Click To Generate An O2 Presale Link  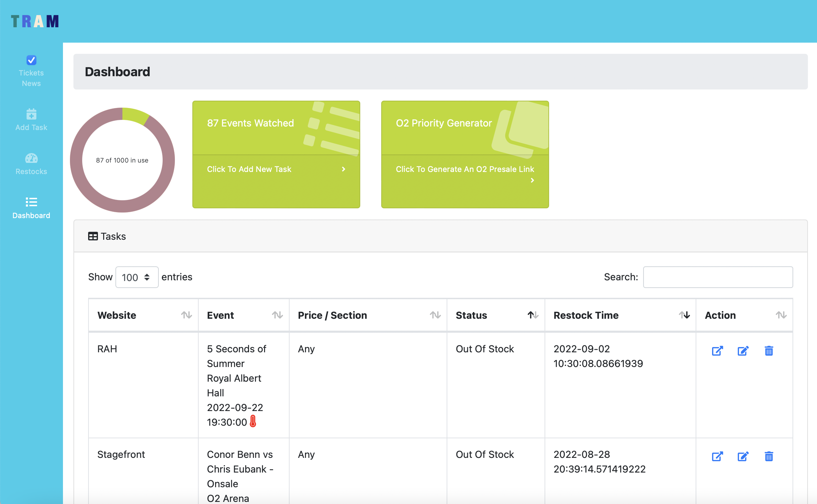(464, 170)
